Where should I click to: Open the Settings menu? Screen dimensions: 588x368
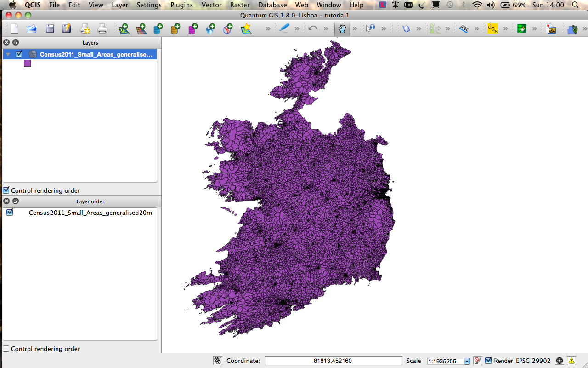149,5
